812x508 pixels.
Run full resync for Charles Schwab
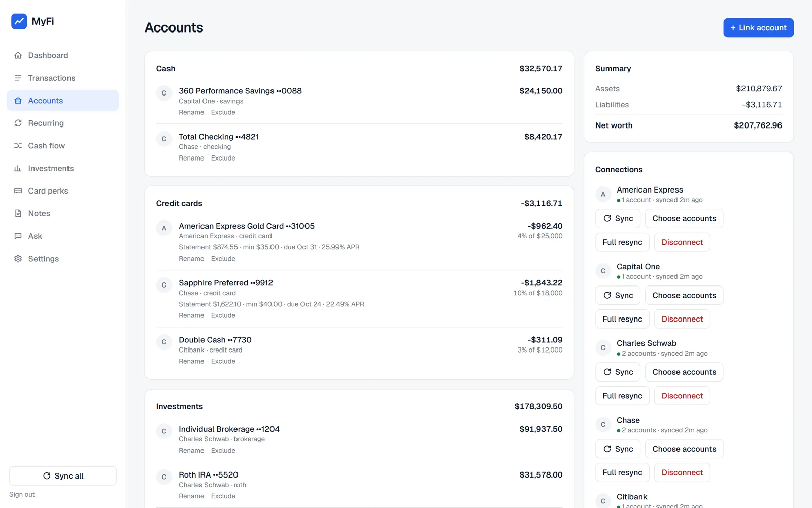click(622, 396)
